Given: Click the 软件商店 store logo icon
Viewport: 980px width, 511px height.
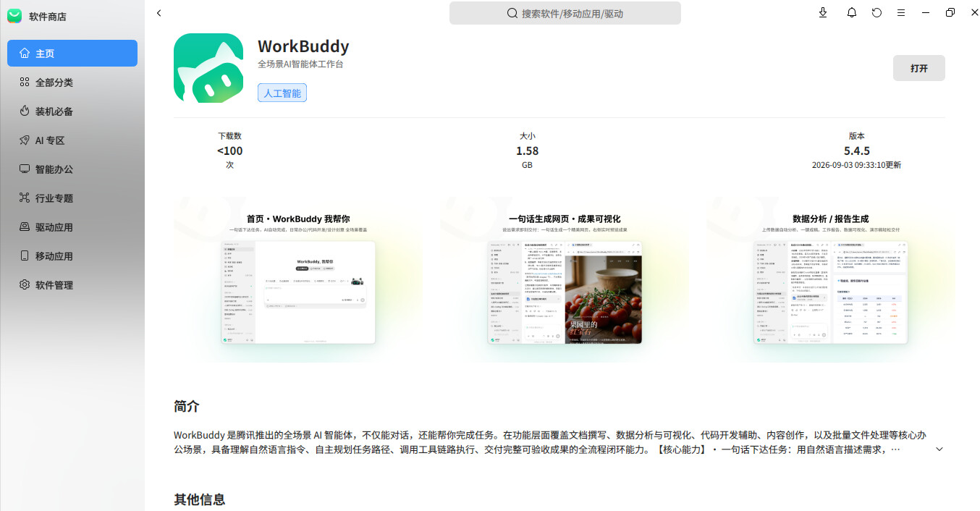Looking at the screenshot, I should (x=14, y=15).
